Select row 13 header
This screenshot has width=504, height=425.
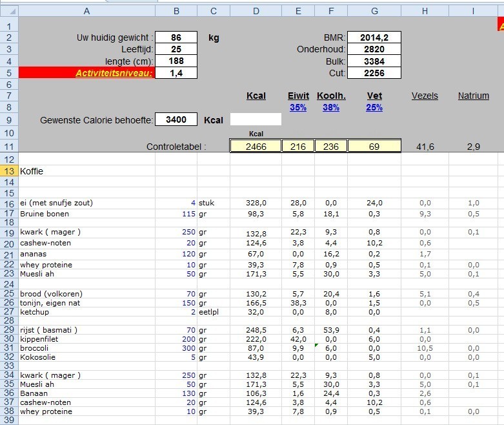click(9, 171)
